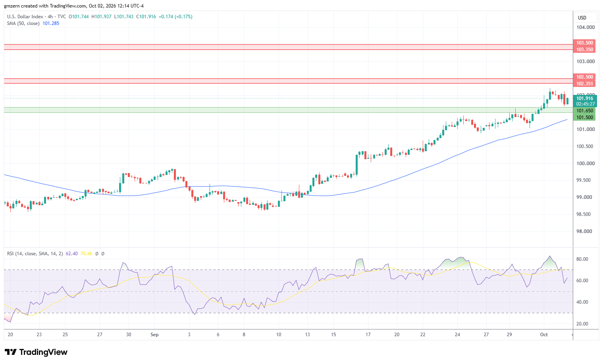Click the low price L101.743
This screenshot has height=364, width=603.
[124, 17]
